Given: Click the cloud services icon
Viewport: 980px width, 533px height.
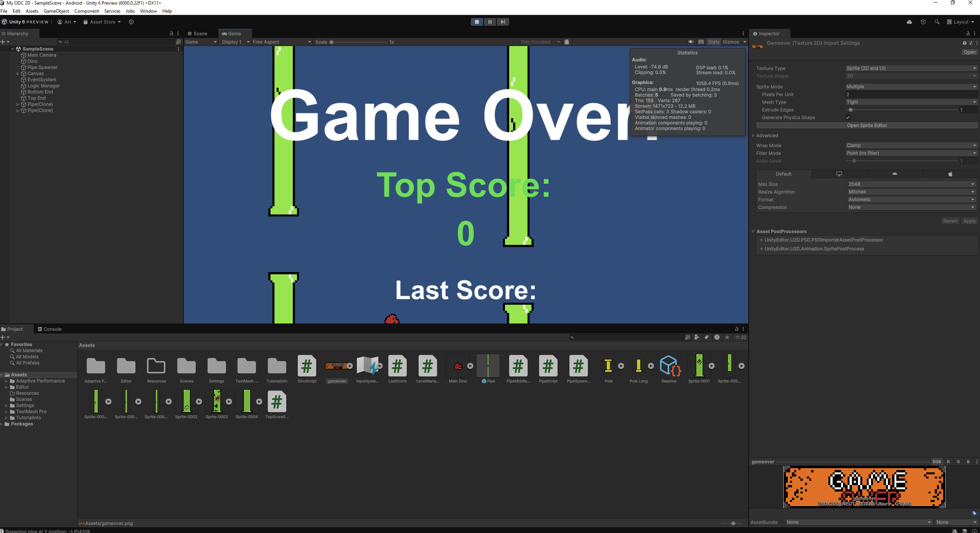Looking at the screenshot, I should [909, 22].
